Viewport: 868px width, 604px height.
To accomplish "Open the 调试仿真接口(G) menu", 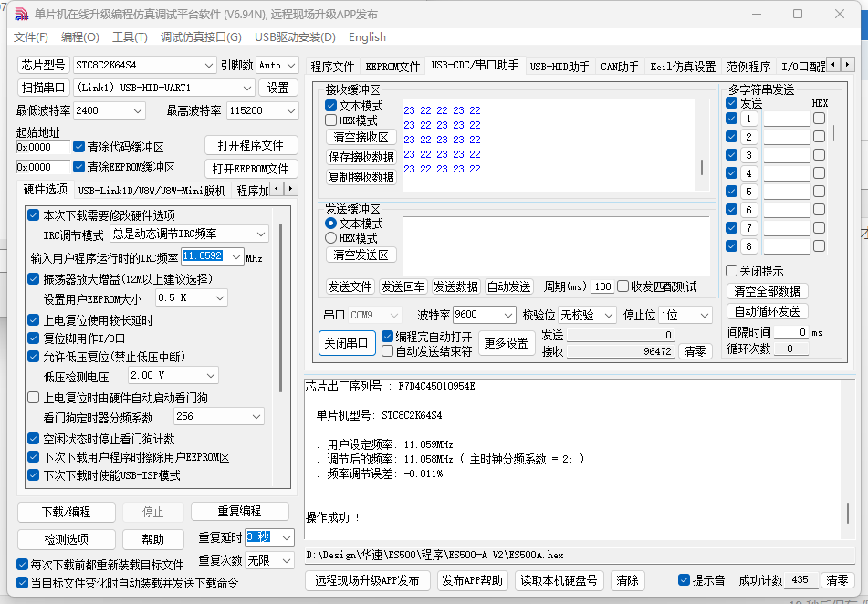I will pyautogui.click(x=201, y=37).
